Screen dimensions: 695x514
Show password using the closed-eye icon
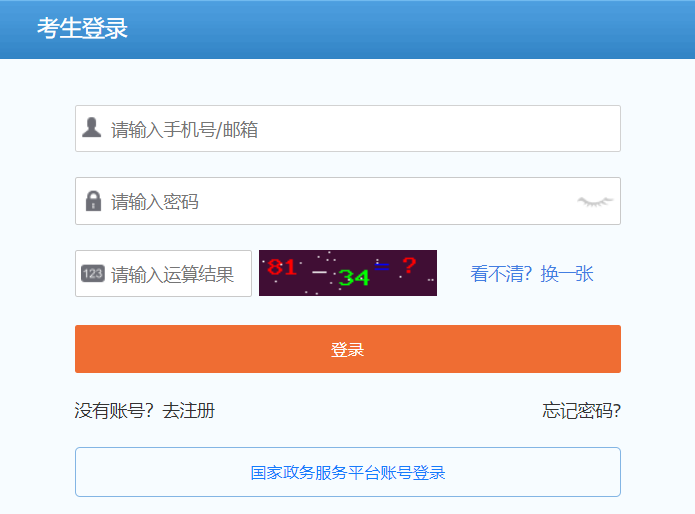click(x=594, y=202)
